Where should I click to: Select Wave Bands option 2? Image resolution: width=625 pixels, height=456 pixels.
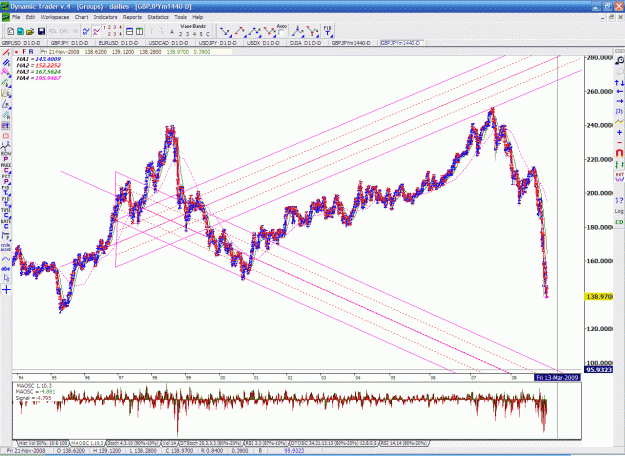(180, 34)
